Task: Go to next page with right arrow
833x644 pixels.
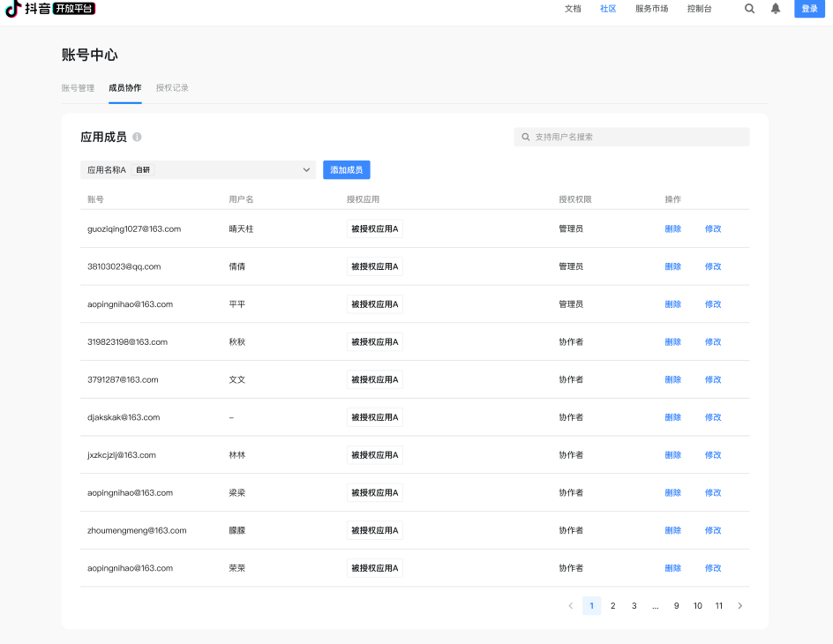Action: (739, 606)
